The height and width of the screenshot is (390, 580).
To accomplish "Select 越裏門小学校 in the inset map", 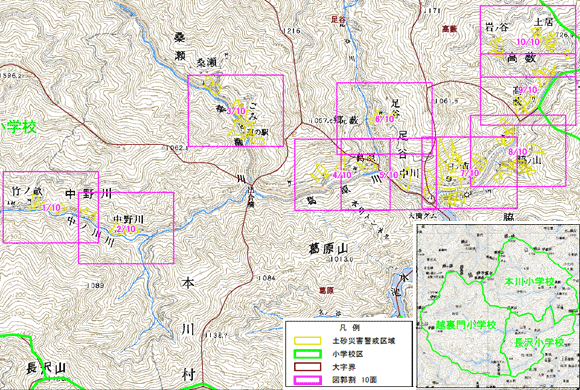I will 461,325.
